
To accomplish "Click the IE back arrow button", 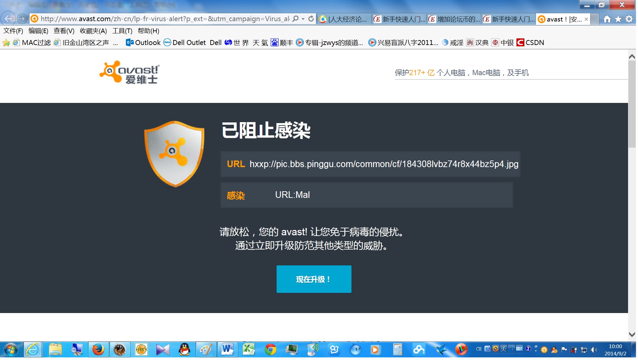I will 8,19.
